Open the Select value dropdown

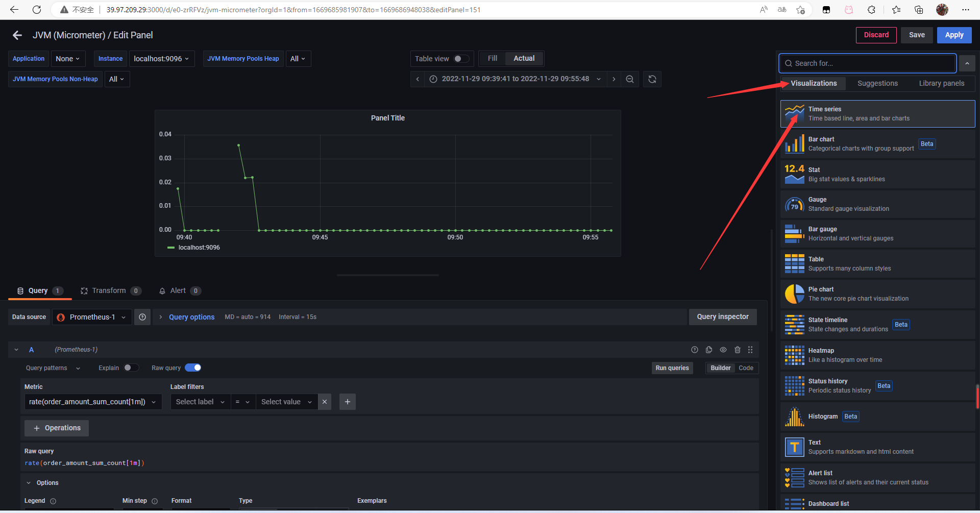[x=286, y=402]
